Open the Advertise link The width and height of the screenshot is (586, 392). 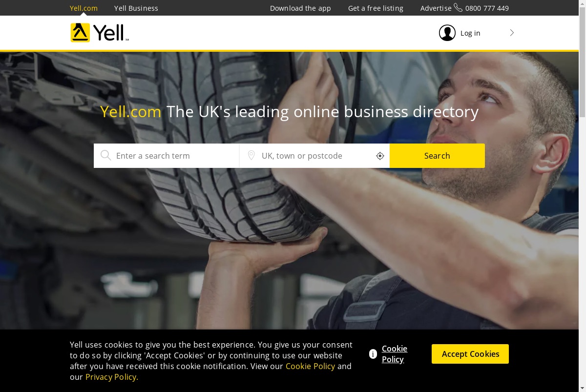(x=436, y=8)
